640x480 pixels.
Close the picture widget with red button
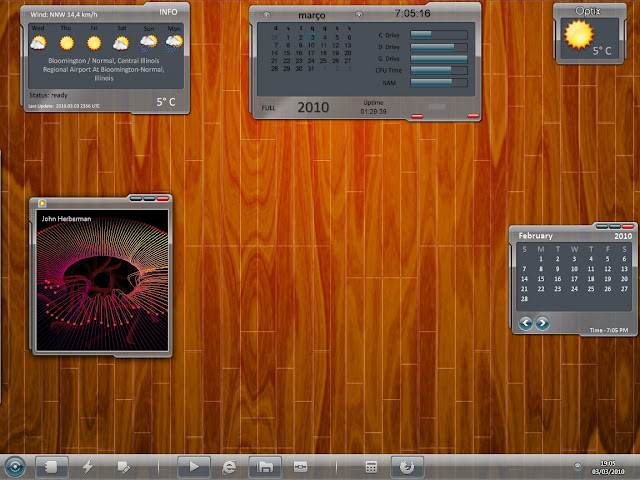[162, 199]
